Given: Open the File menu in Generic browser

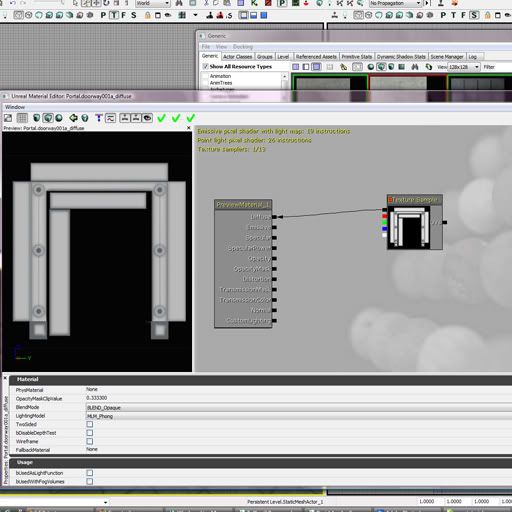Looking at the screenshot, I should [x=206, y=47].
